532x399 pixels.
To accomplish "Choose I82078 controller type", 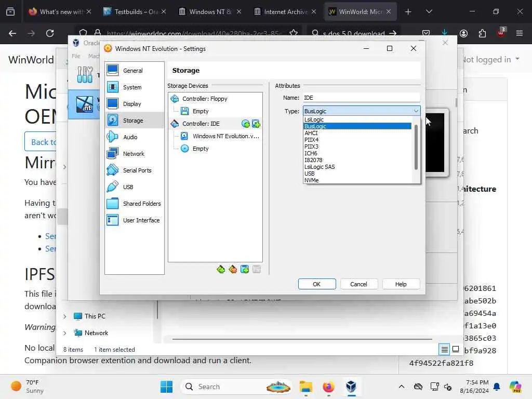I will click(357, 160).
